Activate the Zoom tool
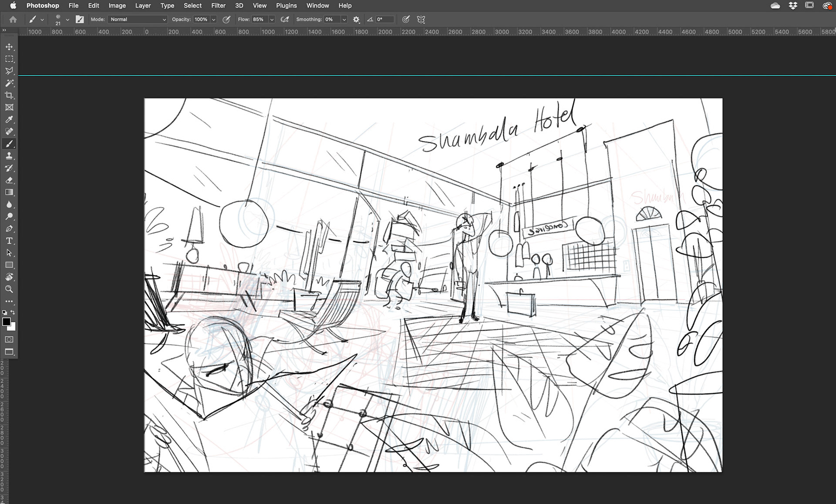Viewport: 836px width, 504px height. [10, 289]
